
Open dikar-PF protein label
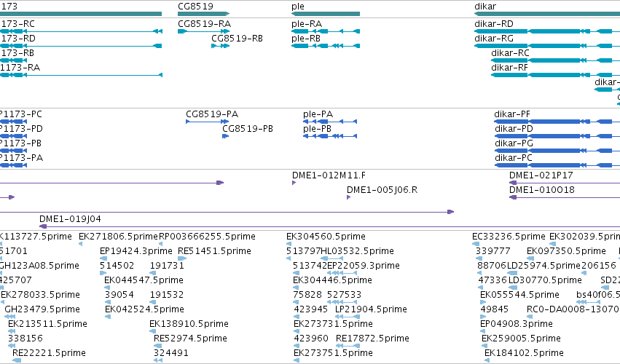pos(512,114)
